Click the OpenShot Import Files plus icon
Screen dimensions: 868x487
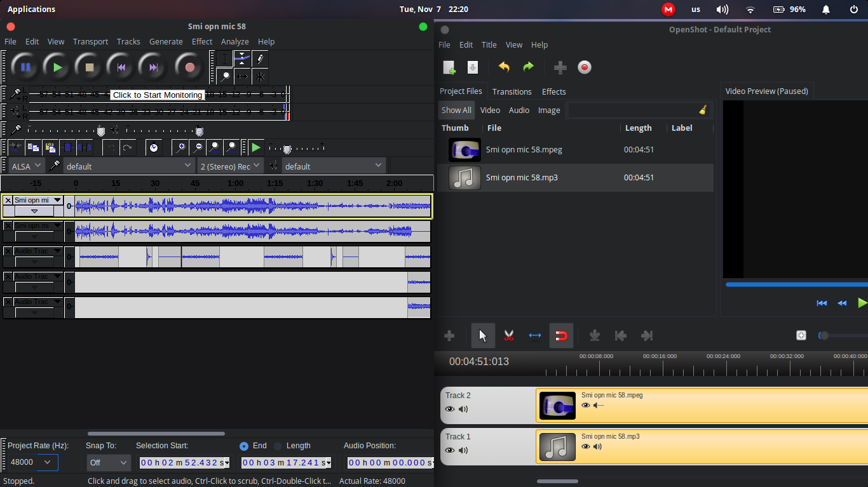point(560,67)
